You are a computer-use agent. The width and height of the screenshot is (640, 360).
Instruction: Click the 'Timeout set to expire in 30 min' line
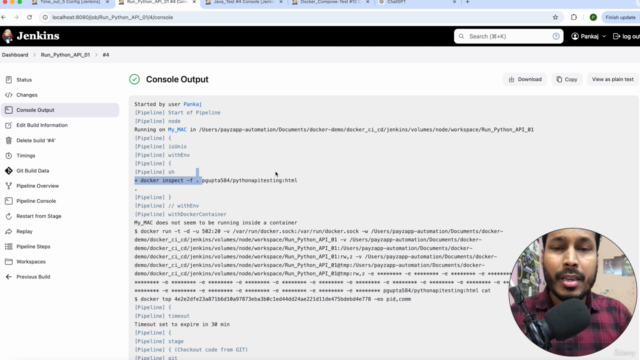(x=182, y=324)
